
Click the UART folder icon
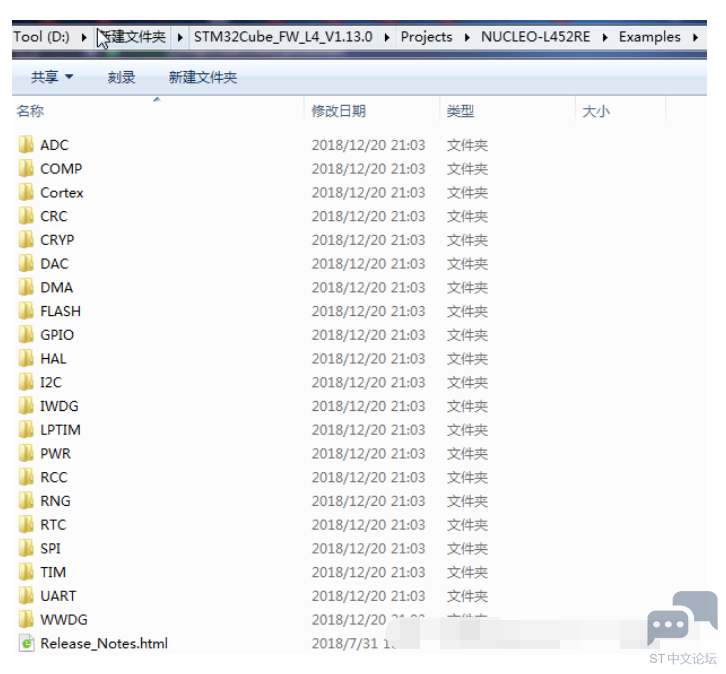(26, 595)
